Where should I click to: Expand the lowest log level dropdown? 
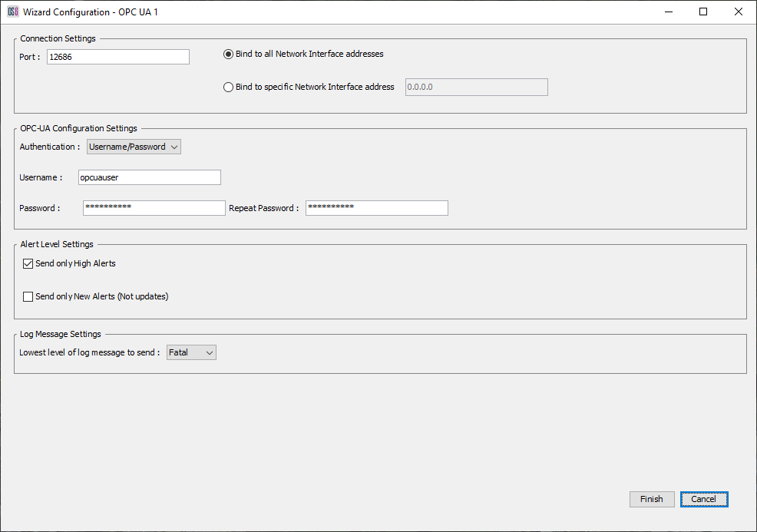click(x=191, y=352)
